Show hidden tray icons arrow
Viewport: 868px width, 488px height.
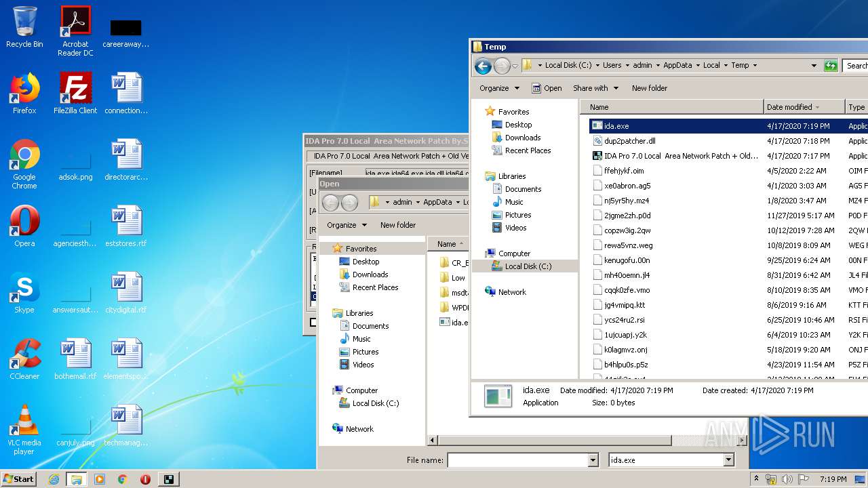tap(756, 479)
